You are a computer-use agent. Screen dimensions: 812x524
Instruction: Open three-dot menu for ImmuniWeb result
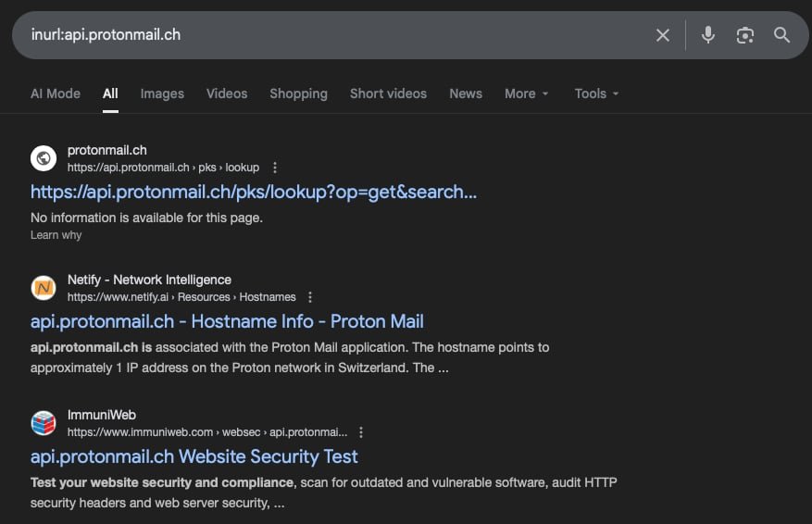pos(361,432)
